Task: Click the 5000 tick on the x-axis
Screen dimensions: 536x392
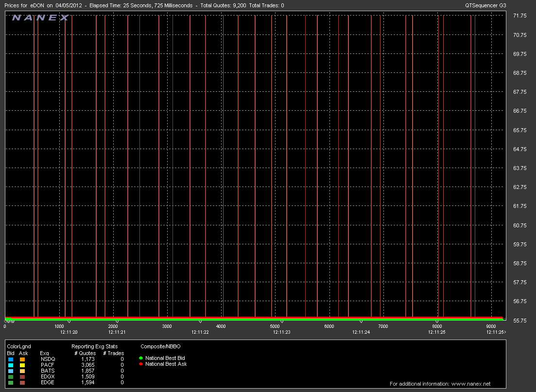Action: pos(275,326)
